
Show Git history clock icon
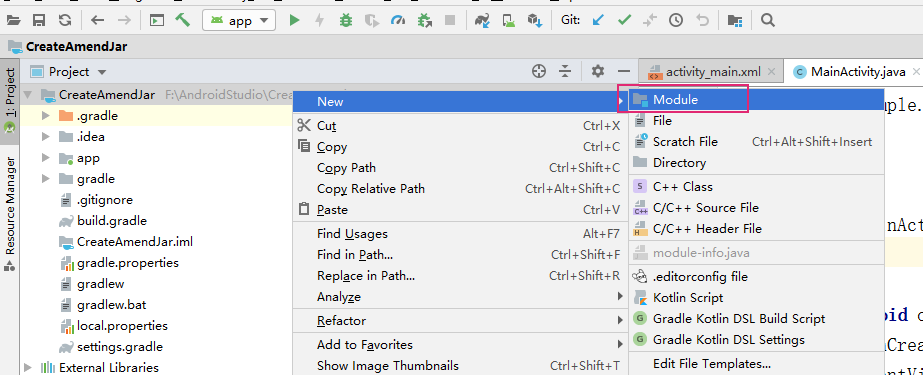(676, 21)
